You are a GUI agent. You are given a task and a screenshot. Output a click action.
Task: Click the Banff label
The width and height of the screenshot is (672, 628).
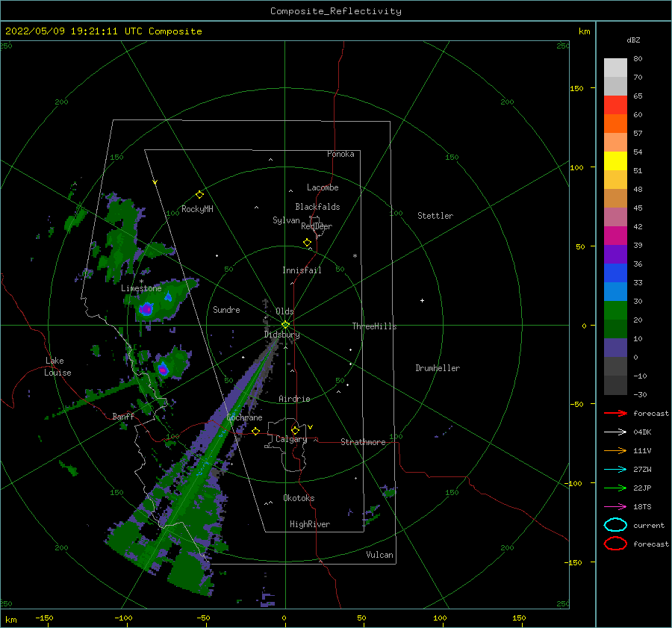123,416
